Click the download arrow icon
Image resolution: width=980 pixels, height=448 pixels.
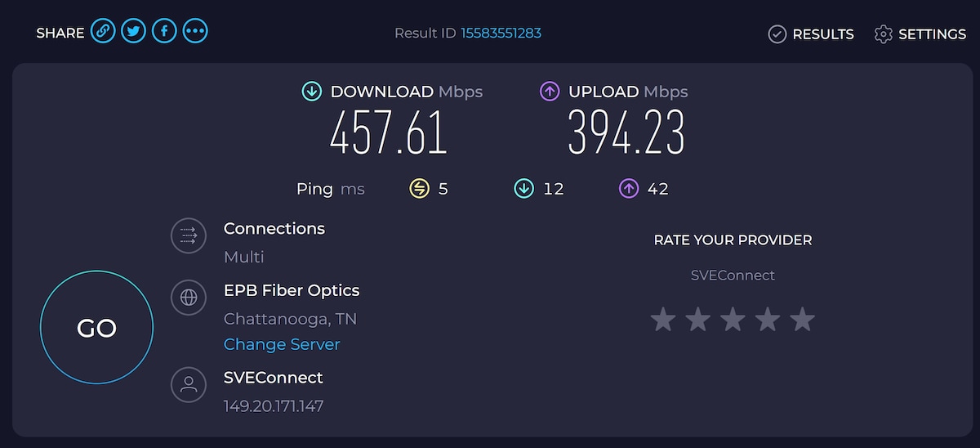coord(312,92)
